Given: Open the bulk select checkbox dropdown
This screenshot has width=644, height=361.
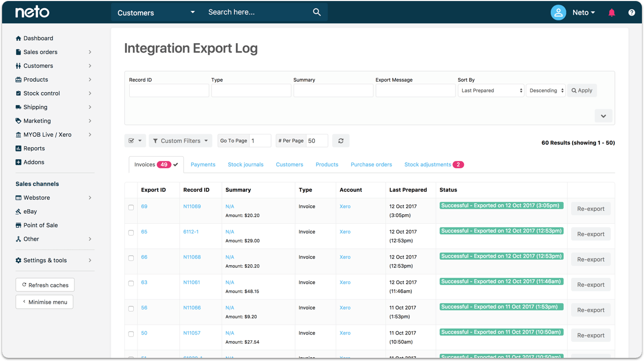Looking at the screenshot, I should 135,141.
